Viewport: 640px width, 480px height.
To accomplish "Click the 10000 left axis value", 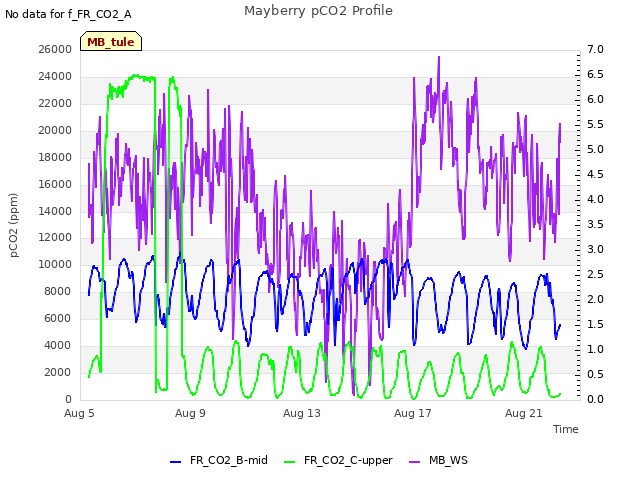I will 55,264.
